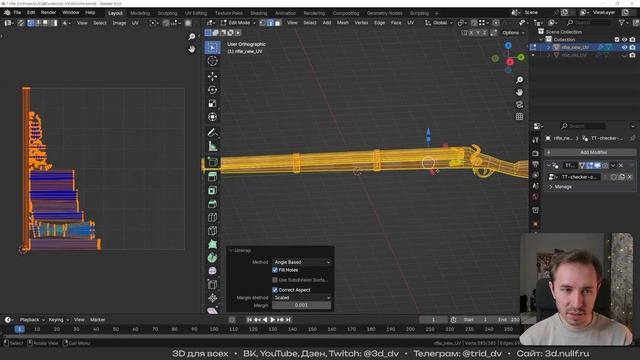640x360 pixels.
Task: Click the pan hand icon in the UV editor
Action: click(x=192, y=49)
